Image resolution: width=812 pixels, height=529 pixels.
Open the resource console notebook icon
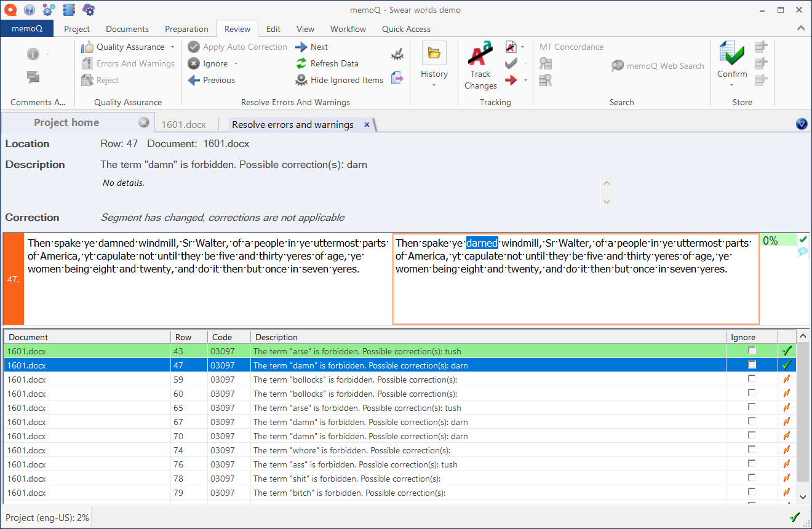tap(69, 10)
